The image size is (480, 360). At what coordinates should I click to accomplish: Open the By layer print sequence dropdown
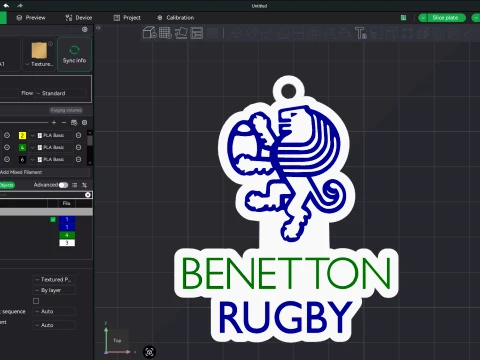point(54,290)
